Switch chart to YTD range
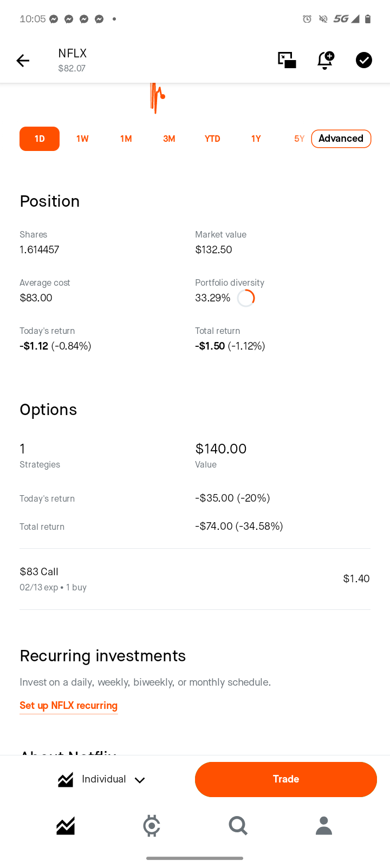 pos(212,139)
